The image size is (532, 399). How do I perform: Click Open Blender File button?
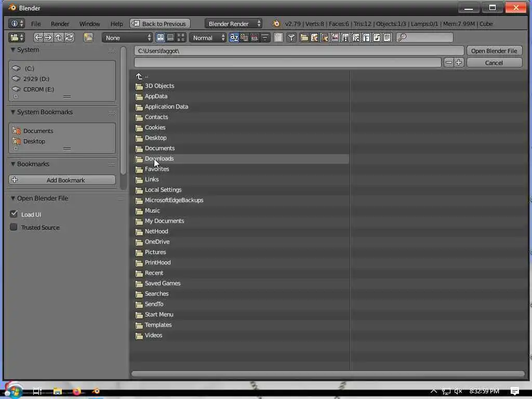(494, 50)
